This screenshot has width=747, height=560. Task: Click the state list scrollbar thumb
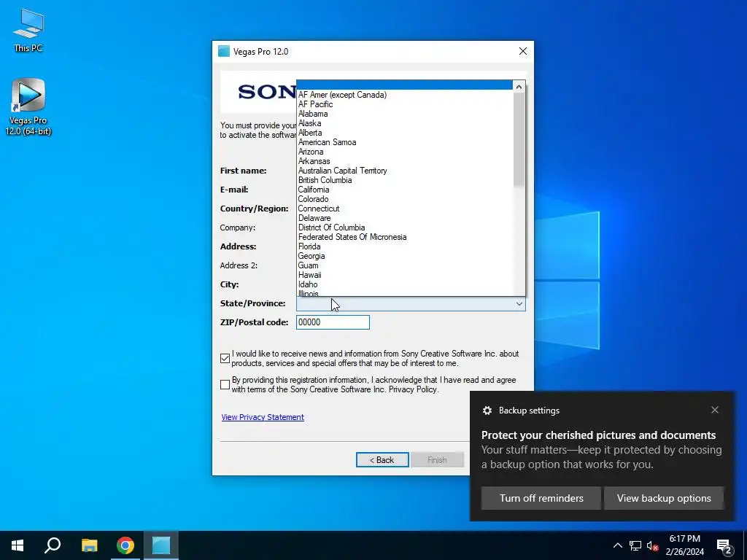pos(519,139)
